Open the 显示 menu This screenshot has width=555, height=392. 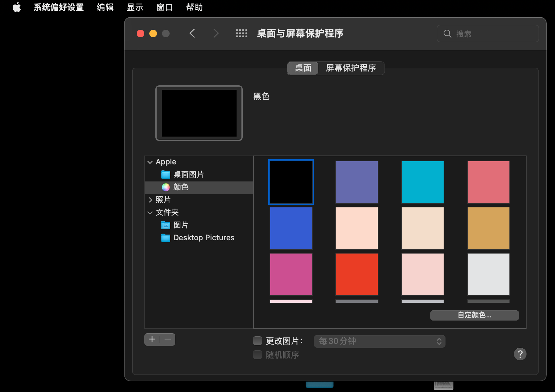[135, 7]
